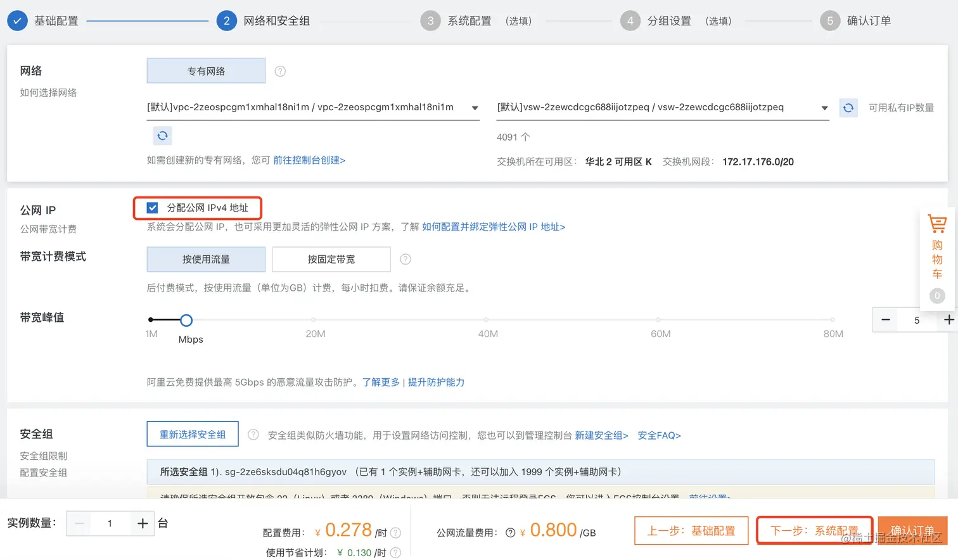
Task: Click the 重新选择安全组 button
Action: [x=193, y=434]
